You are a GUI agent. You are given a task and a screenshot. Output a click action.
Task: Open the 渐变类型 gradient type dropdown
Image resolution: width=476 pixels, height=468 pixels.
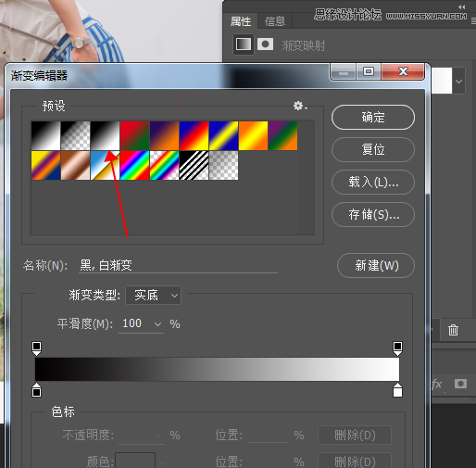click(x=153, y=296)
